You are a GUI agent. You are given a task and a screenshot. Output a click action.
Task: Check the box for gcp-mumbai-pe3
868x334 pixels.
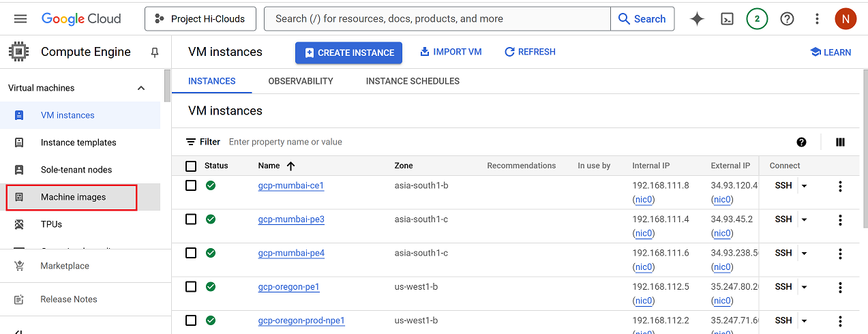[191, 219]
